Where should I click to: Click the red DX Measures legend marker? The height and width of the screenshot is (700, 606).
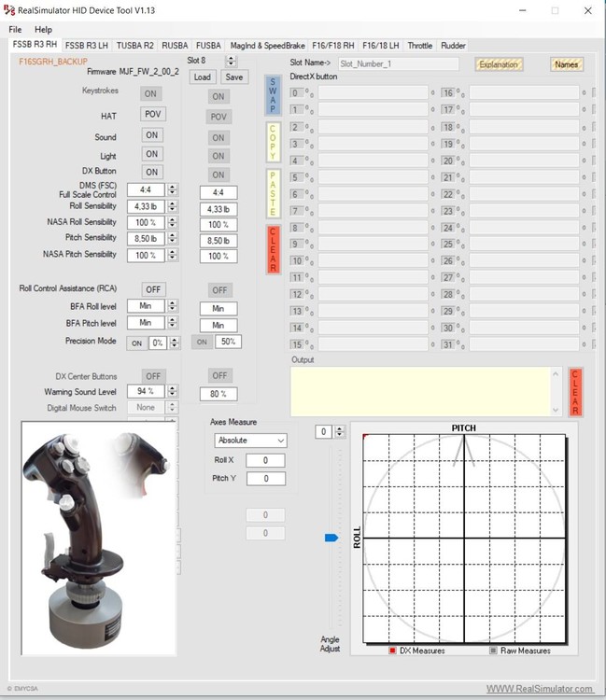point(392,651)
